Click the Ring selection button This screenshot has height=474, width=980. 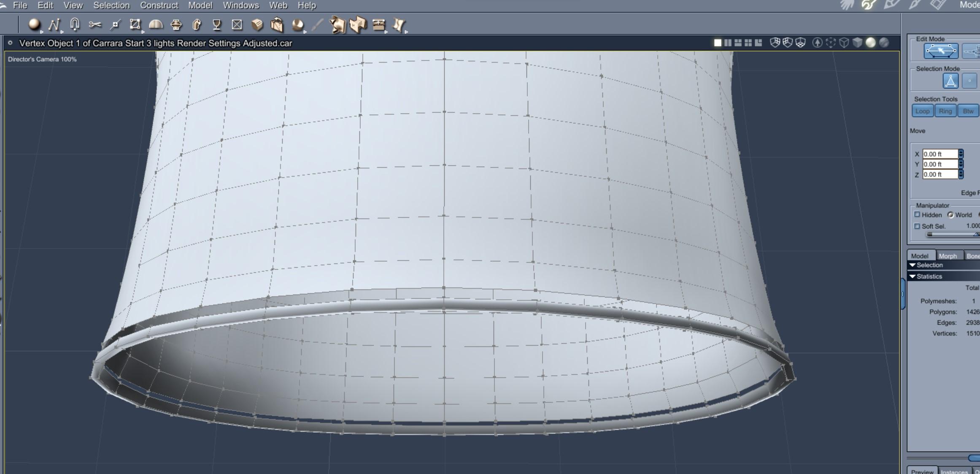pos(945,111)
